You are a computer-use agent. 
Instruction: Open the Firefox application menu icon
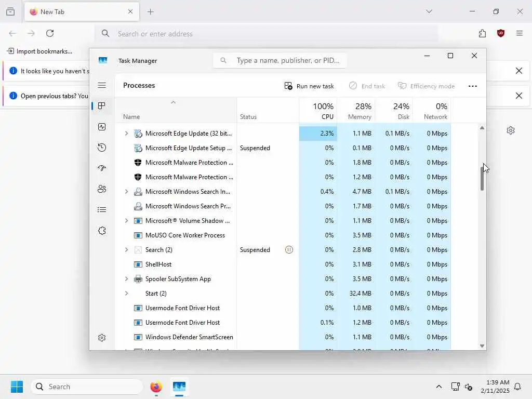coord(520,33)
